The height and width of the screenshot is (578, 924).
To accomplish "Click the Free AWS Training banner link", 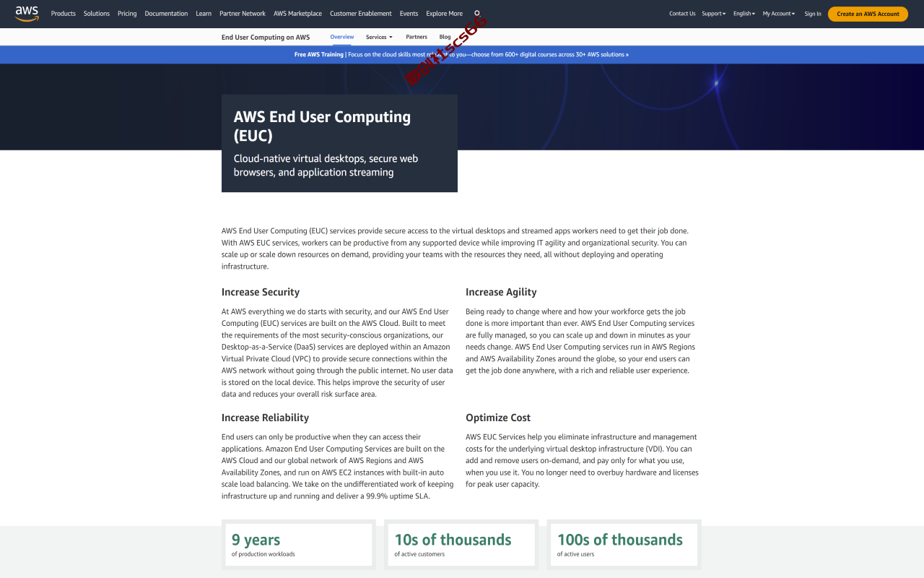I will [461, 54].
